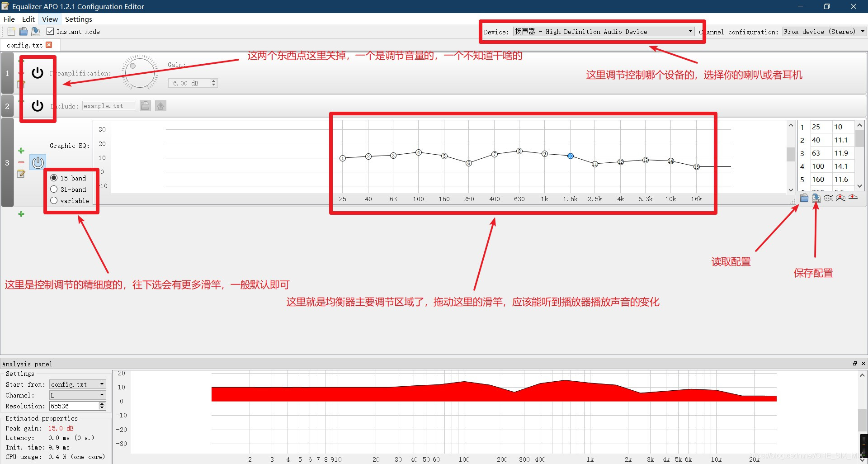Image resolution: width=868 pixels, height=464 pixels.
Task: Open the Device dropdown
Action: (x=604, y=32)
